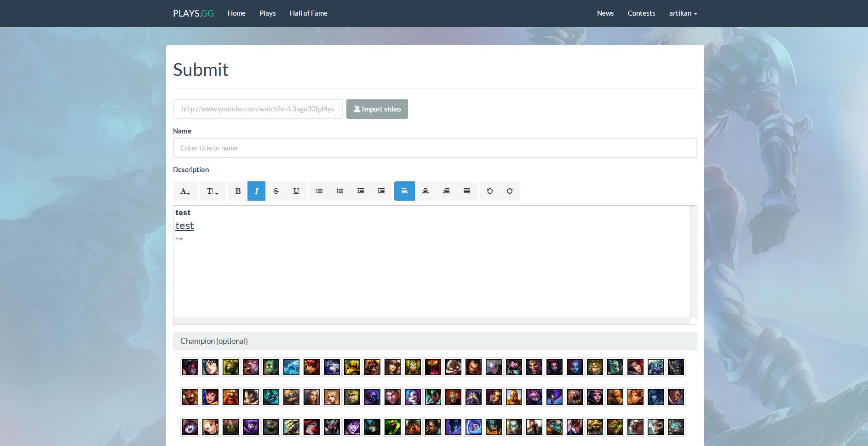The width and height of the screenshot is (868, 446).
Task: Select the Lulu champion icon
Action: 190,427
